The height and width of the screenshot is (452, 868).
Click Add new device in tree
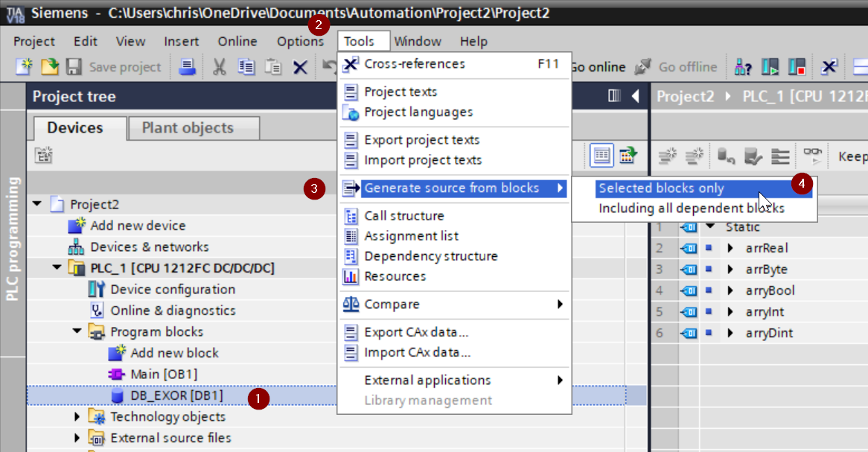pos(138,226)
